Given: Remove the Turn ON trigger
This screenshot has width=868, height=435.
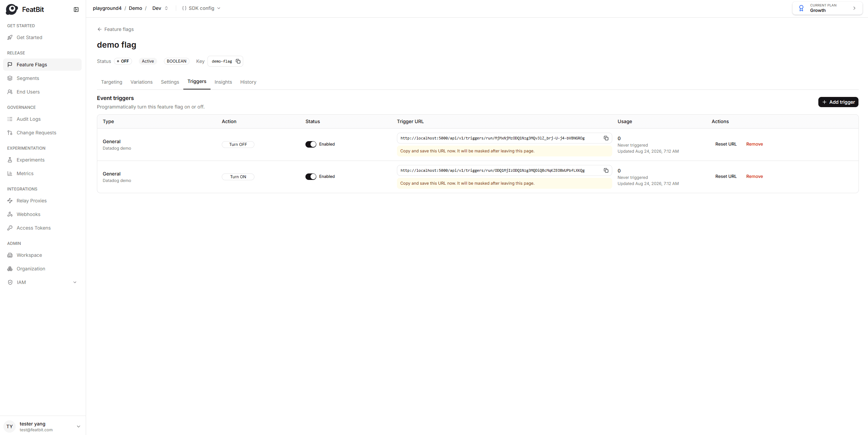Looking at the screenshot, I should click(754, 177).
